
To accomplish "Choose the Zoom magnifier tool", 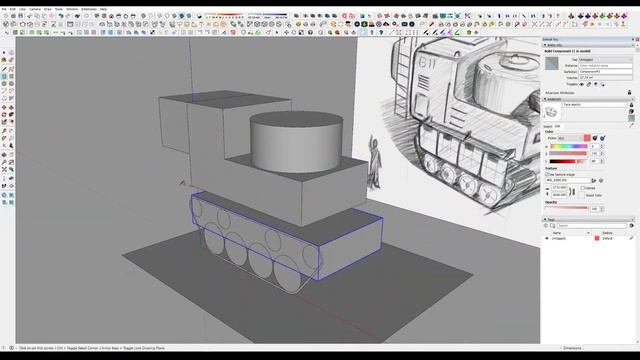I will pos(4,162).
